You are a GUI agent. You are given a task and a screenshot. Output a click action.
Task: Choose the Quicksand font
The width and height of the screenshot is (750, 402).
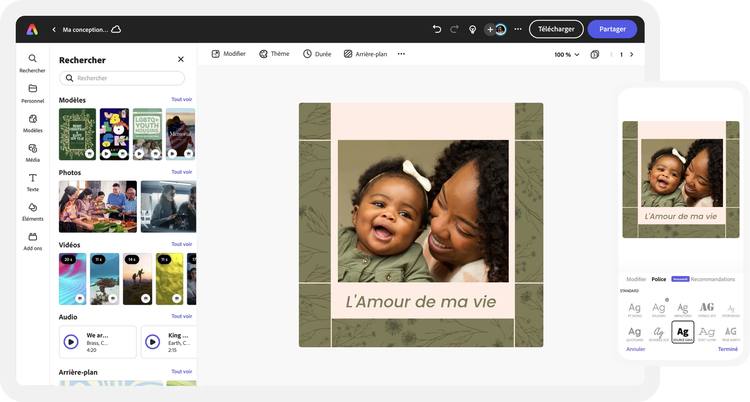tap(635, 334)
